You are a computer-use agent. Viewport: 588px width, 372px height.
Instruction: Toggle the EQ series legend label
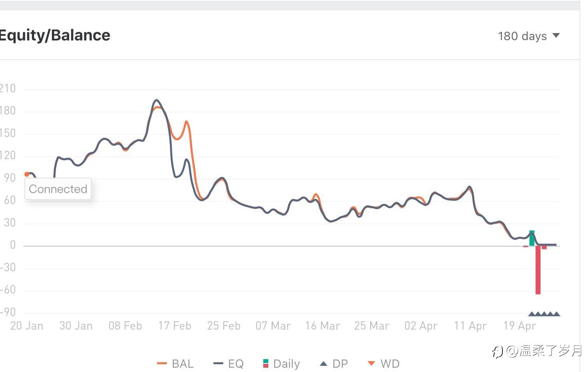(236, 363)
